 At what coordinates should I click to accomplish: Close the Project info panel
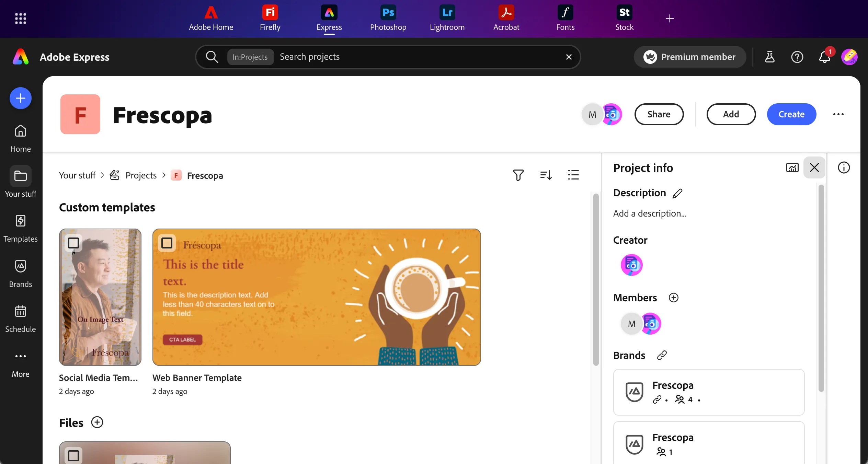tap(814, 167)
